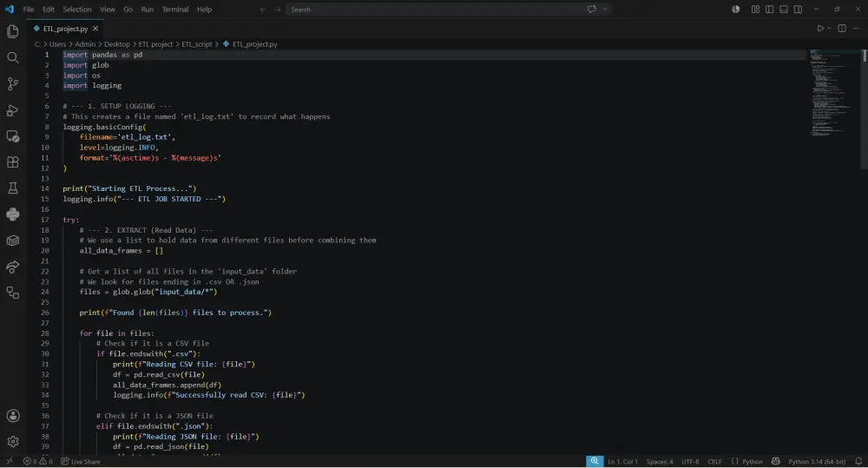Open the Run and Debug view
Image resolution: width=868 pixels, height=468 pixels.
tap(13, 110)
